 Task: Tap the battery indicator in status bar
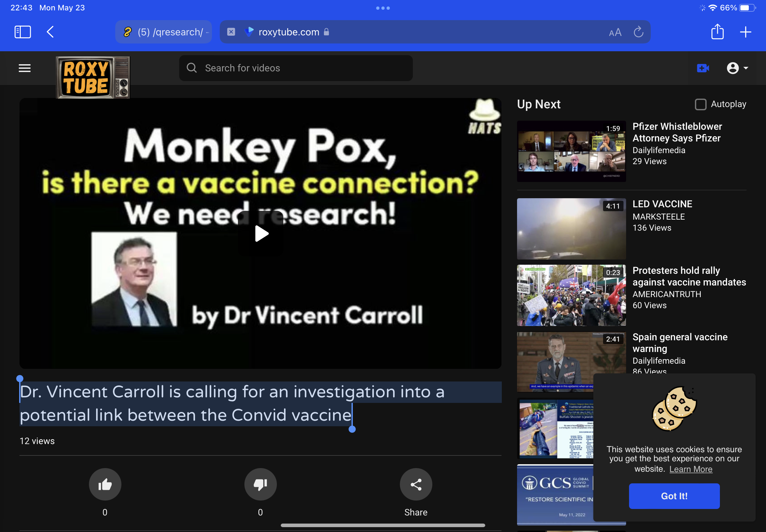click(x=747, y=8)
